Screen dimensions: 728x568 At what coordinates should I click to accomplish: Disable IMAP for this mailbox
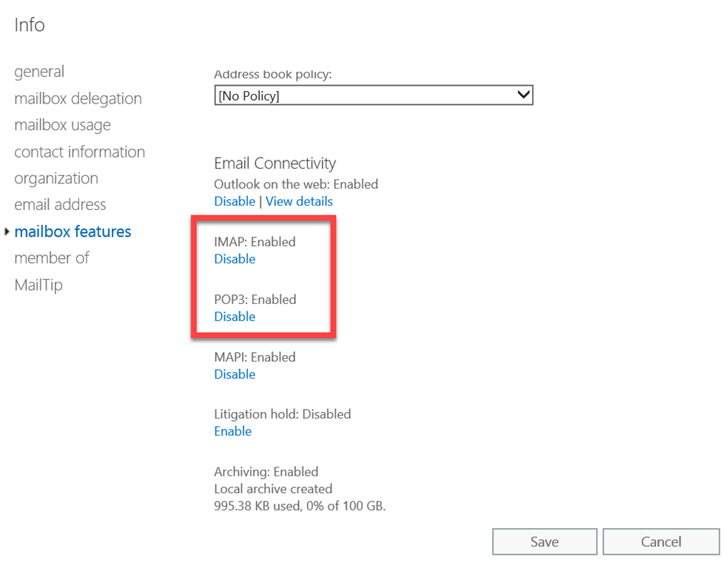tap(235, 259)
